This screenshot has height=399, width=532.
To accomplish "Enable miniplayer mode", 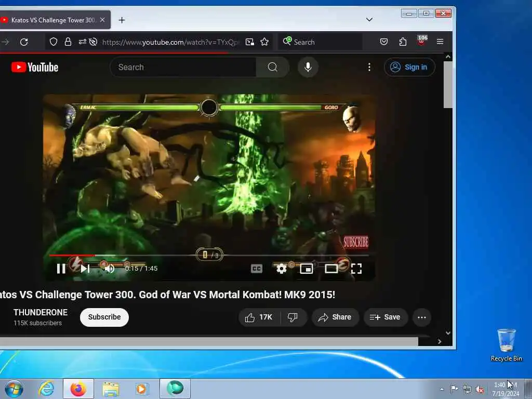I will coord(306,269).
